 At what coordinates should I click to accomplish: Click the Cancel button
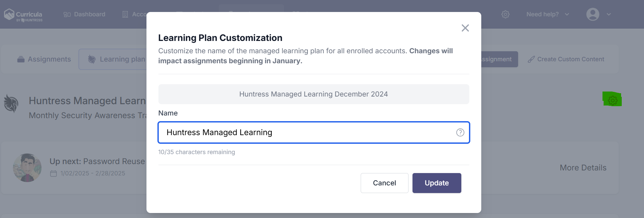[x=384, y=183]
